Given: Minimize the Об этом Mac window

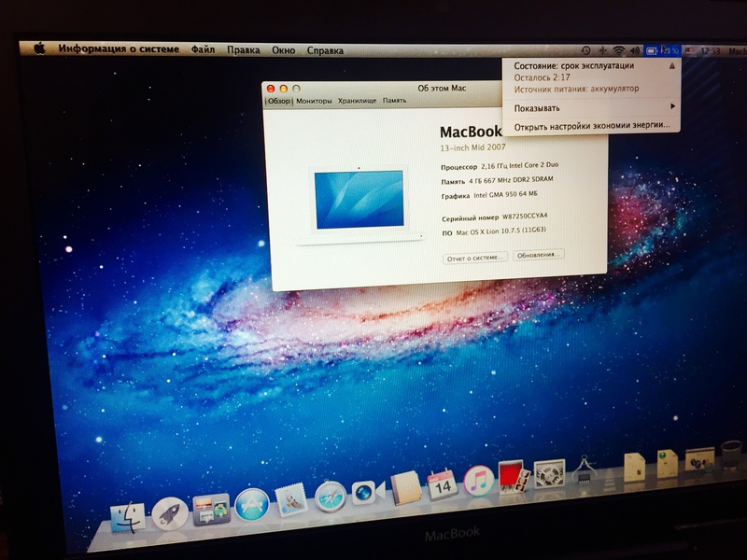Looking at the screenshot, I should pos(284,89).
